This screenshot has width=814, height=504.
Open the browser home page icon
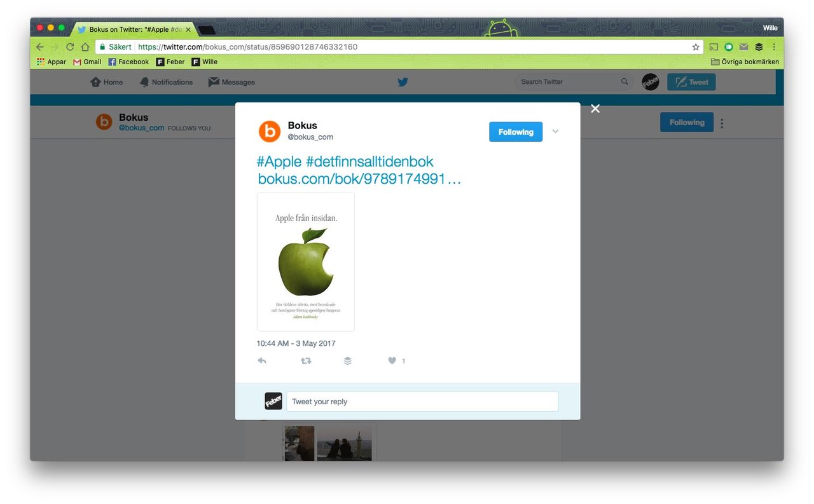(x=85, y=47)
